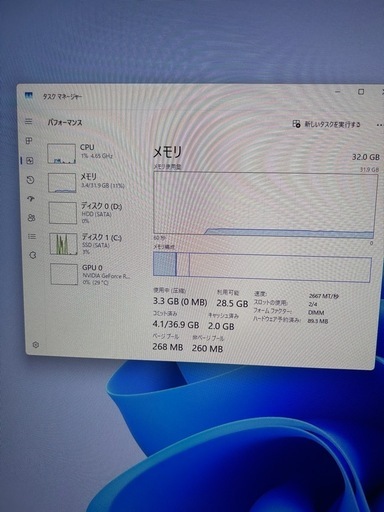
Task: Select the メモリ performance item
Action: pos(88,182)
